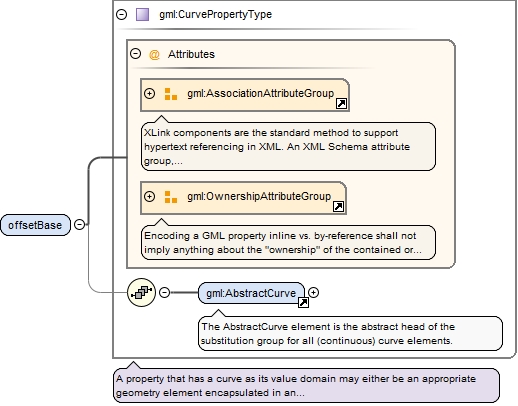518x406 pixels.
Task: Click the purple curve property annotation
Action: pyautogui.click(x=306, y=386)
